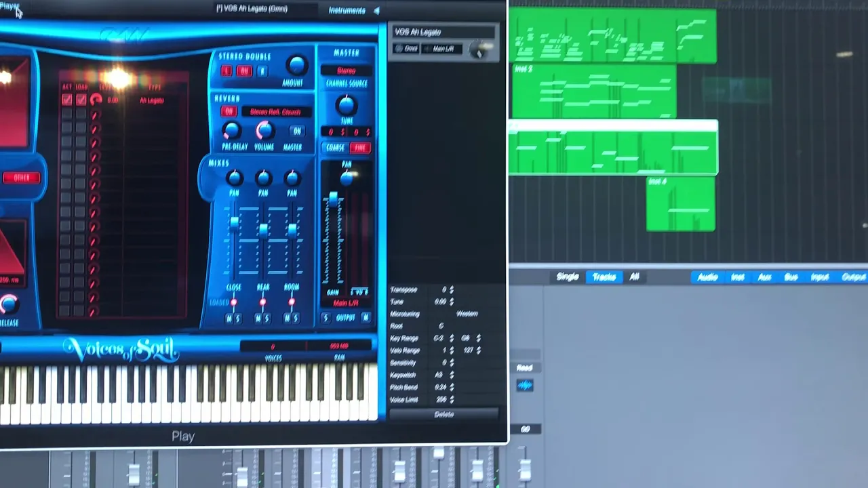Select Fine tuning mode

359,148
